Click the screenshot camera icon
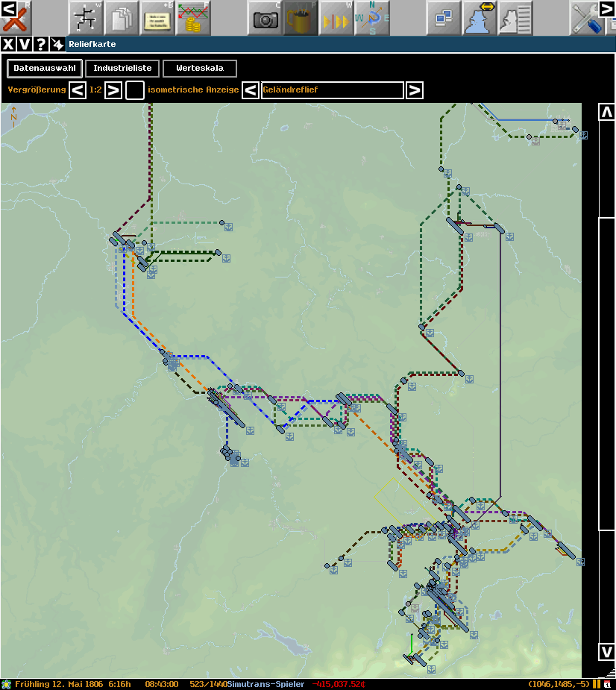 click(265, 18)
